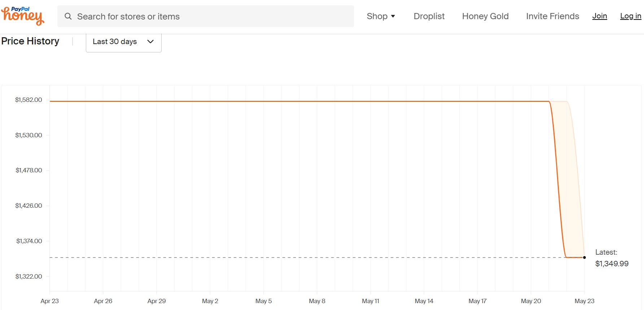The image size is (644, 310).
Task: Click the search magnifier icon
Action: click(x=68, y=16)
